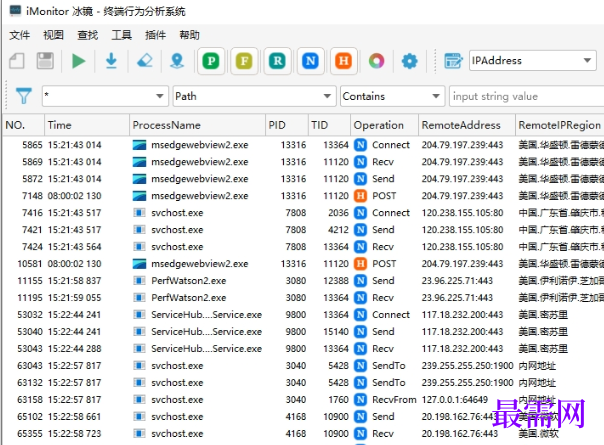Screen dimensions: 604x445
Task: Sort by the Operation column header
Action: 384,125
